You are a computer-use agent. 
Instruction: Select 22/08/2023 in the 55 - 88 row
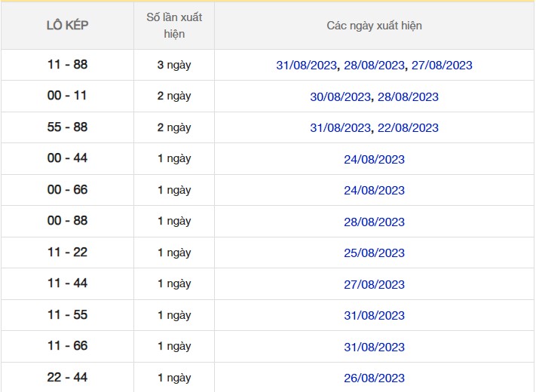click(x=408, y=128)
